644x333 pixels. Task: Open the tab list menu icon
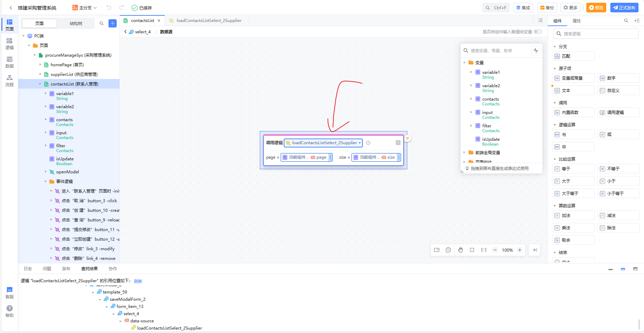540,21
